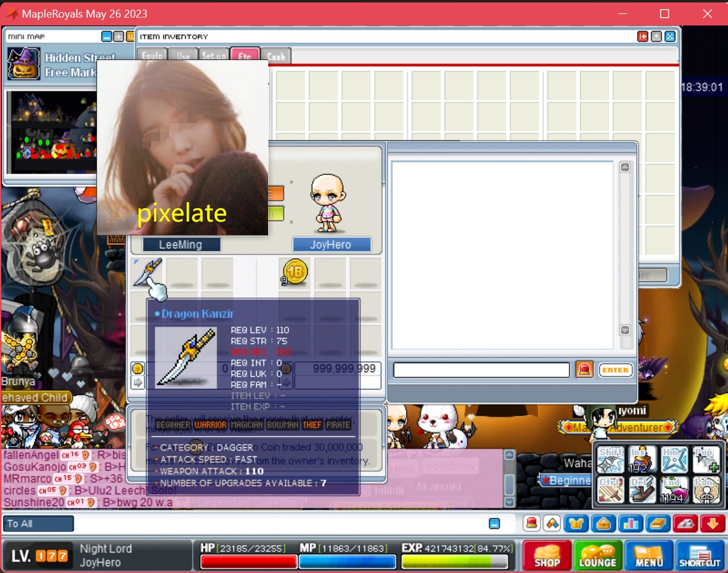
Task: Open the skill book icon
Action: (658, 523)
